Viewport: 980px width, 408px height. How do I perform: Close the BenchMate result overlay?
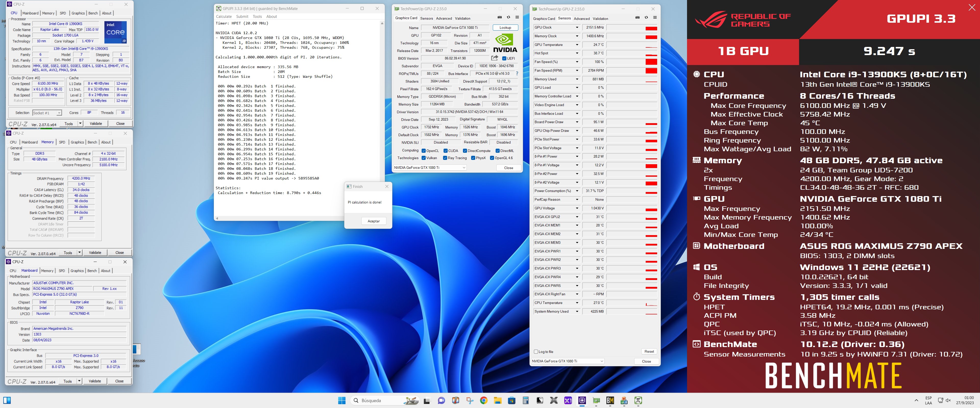click(972, 7)
